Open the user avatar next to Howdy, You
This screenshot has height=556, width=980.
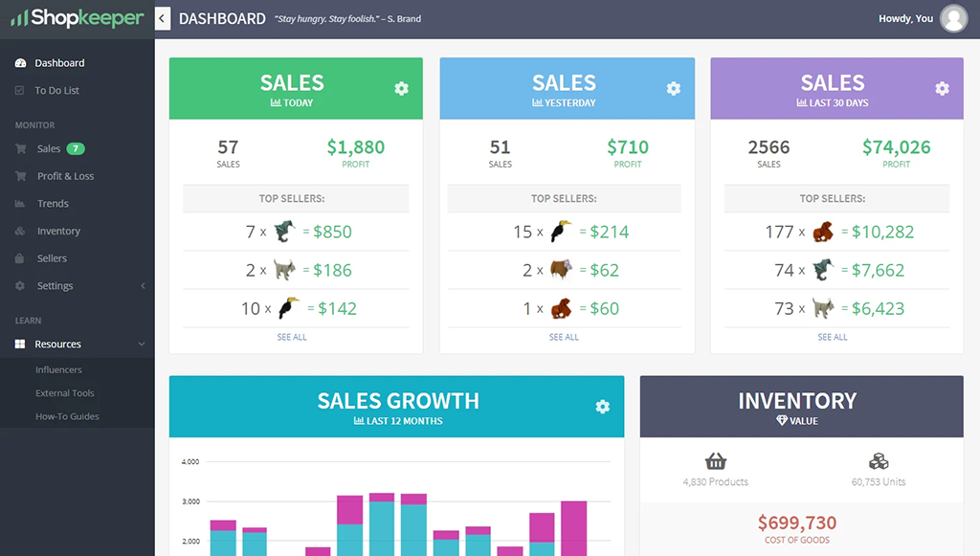tap(953, 17)
